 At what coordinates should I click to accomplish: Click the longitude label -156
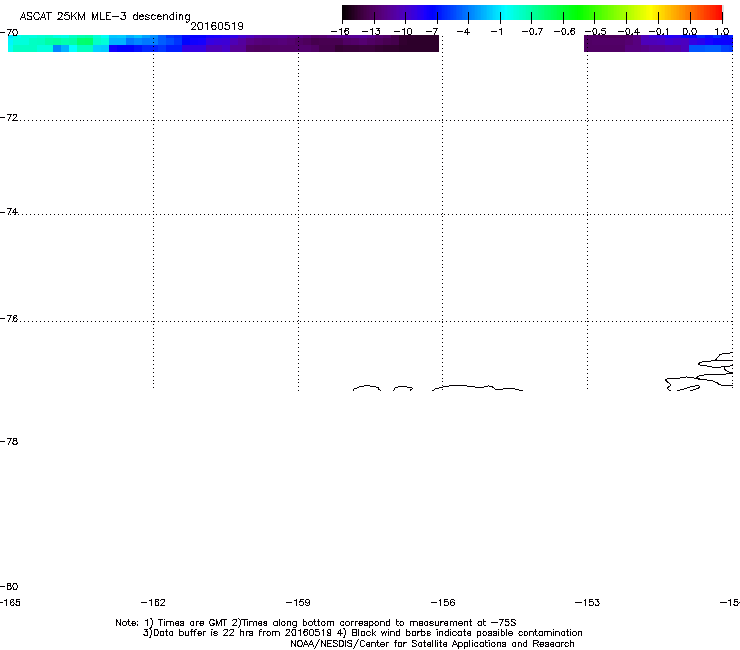click(443, 602)
